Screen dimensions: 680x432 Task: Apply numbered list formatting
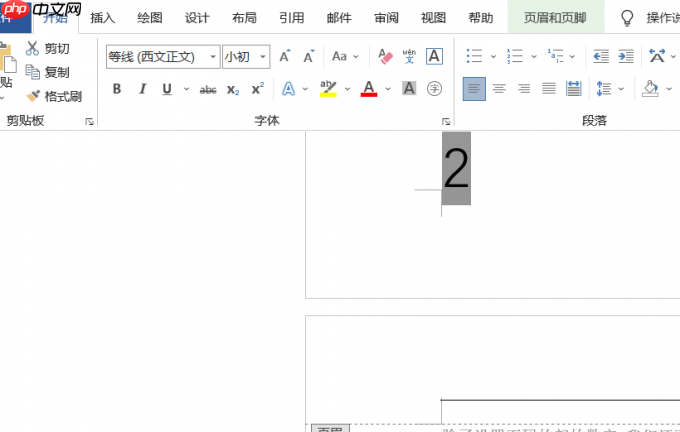(515, 56)
